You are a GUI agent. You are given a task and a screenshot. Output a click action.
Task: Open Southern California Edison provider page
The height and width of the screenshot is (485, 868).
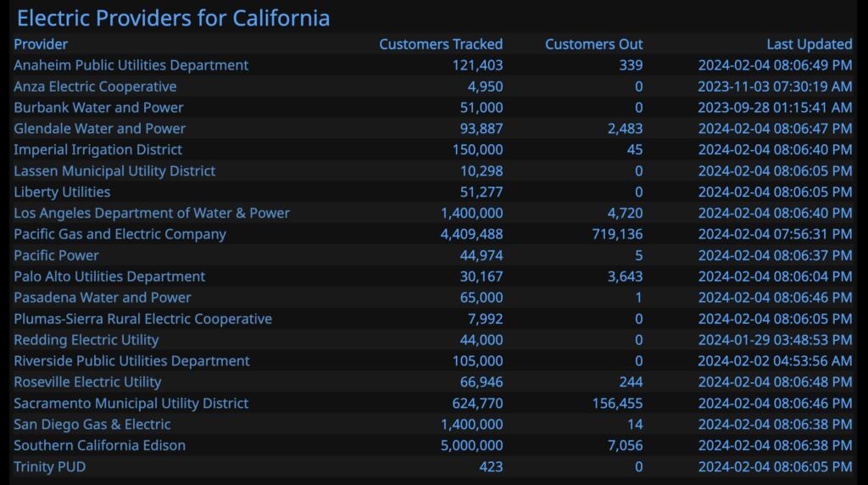(x=99, y=445)
